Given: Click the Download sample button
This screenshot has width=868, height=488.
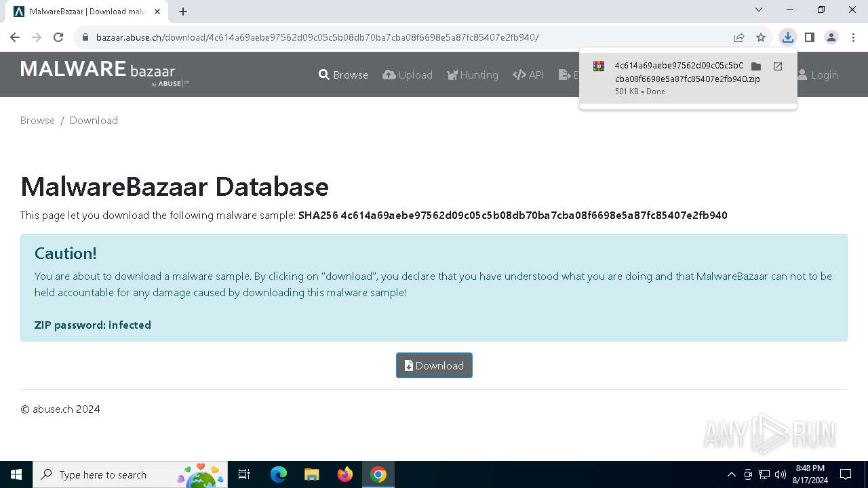Looking at the screenshot, I should (434, 365).
